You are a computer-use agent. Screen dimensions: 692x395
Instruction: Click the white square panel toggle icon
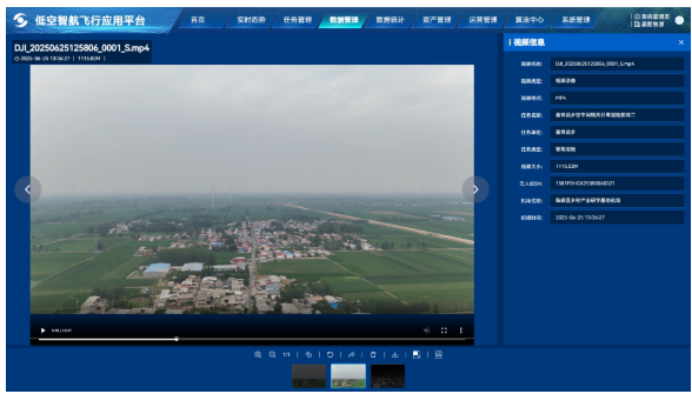point(416,354)
